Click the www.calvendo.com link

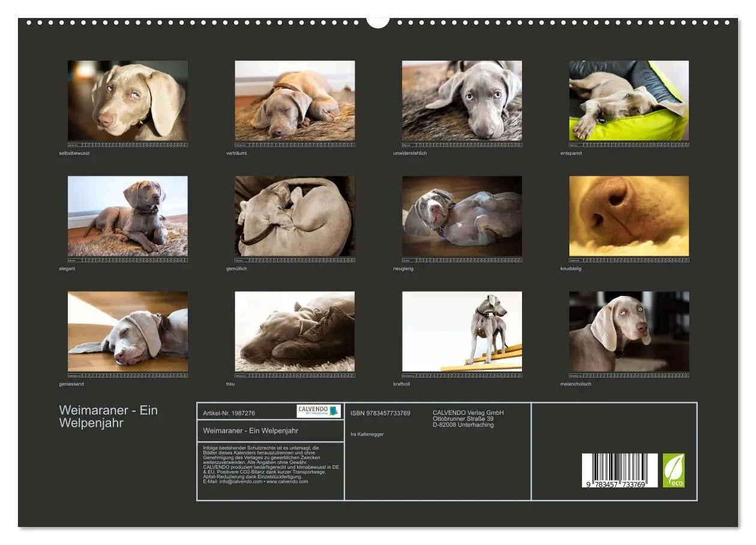(x=287, y=483)
